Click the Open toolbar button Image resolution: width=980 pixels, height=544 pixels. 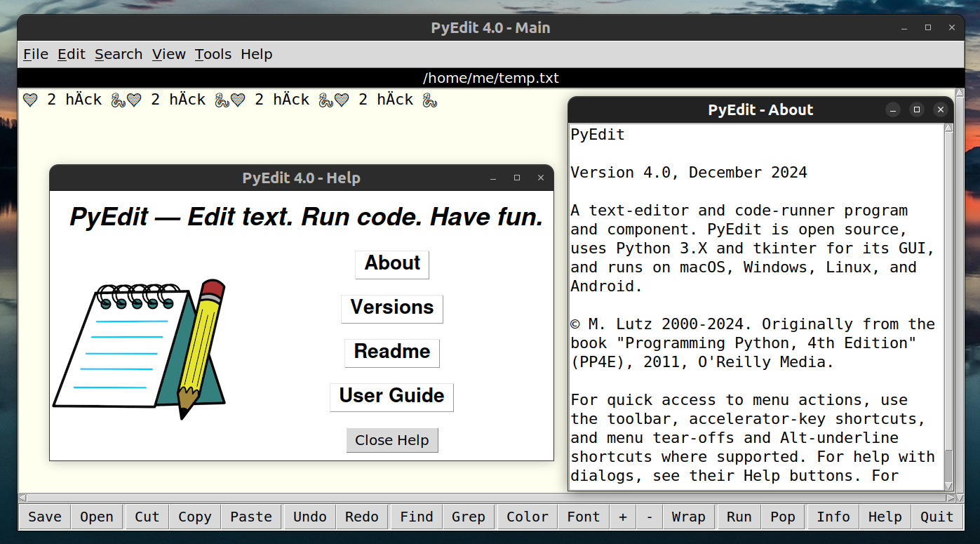point(97,517)
